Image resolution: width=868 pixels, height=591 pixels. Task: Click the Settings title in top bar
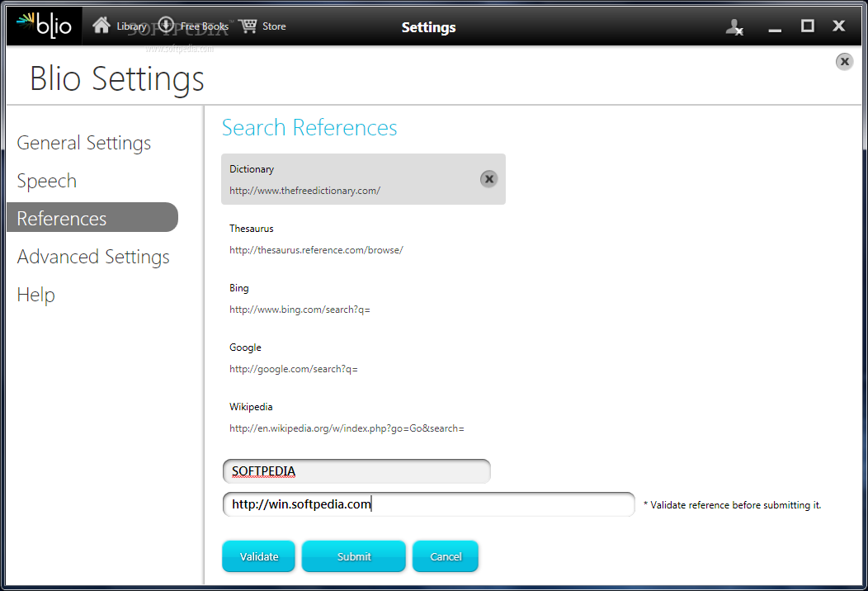(428, 27)
